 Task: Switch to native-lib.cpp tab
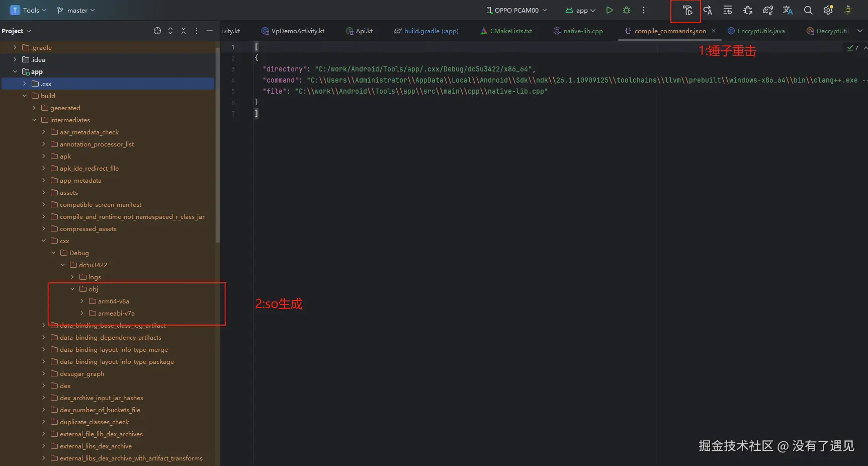click(578, 31)
